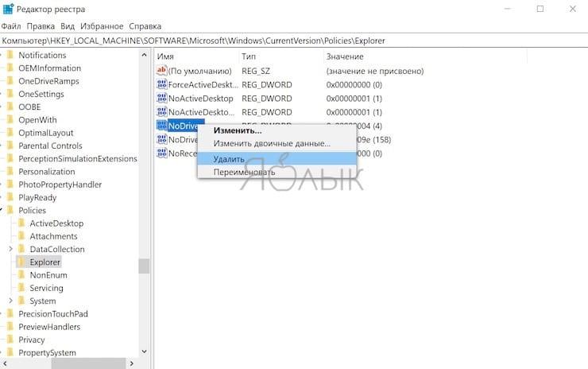This screenshot has height=369, width=588.
Task: Select the ForceActiveDeskt... DWORD icon
Action: coord(161,84)
